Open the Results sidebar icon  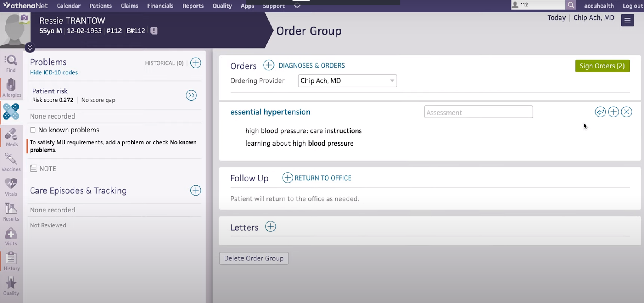(11, 212)
